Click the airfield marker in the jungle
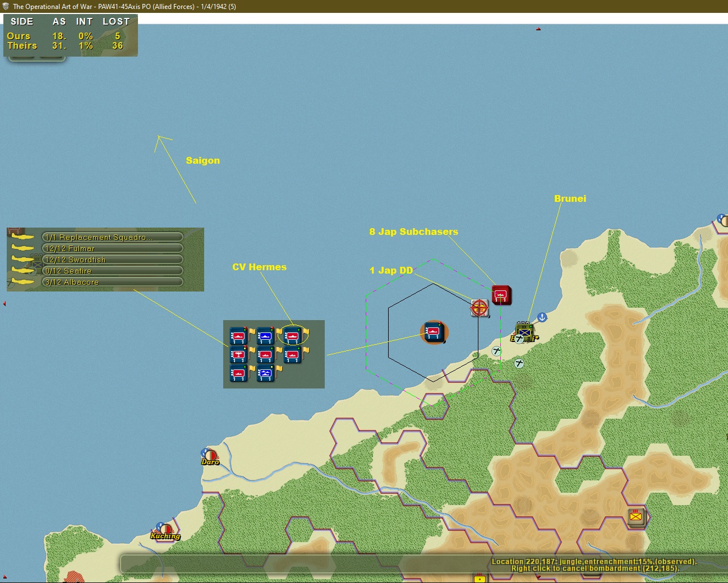 coord(519,364)
